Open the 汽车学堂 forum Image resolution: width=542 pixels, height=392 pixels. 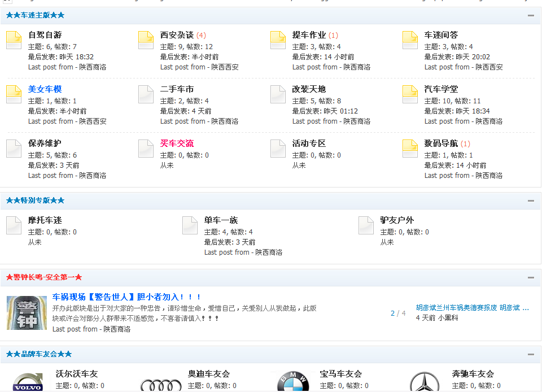click(x=441, y=89)
